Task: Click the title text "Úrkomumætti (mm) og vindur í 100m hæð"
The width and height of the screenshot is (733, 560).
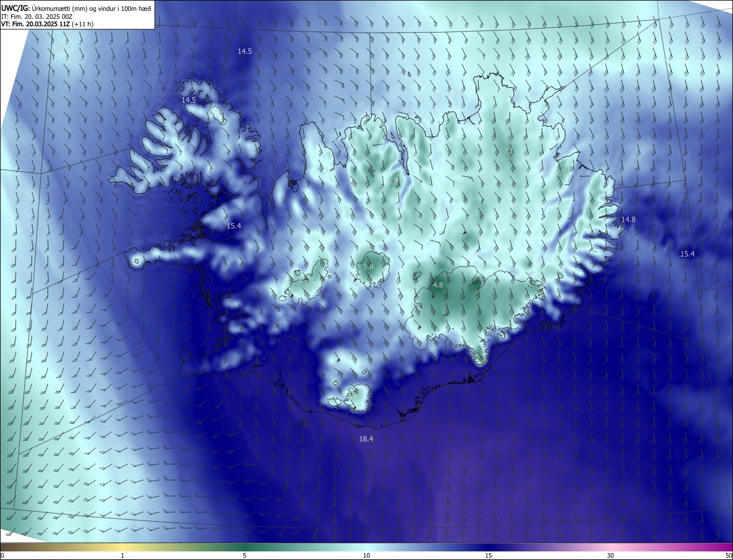Action: coord(92,9)
